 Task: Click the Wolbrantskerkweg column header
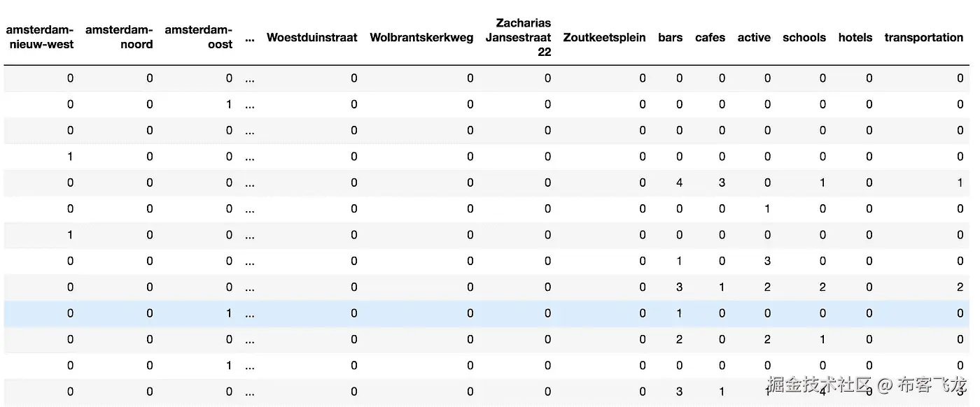coord(421,38)
